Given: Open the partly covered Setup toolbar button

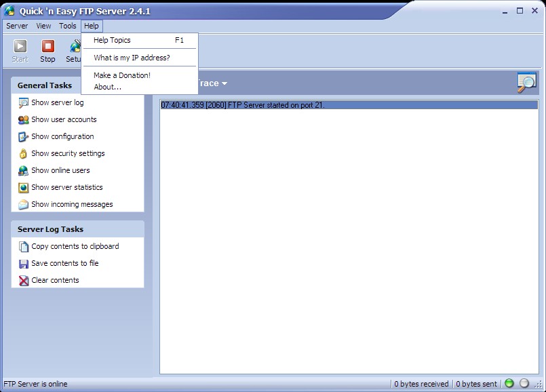Looking at the screenshot, I should coord(73,51).
